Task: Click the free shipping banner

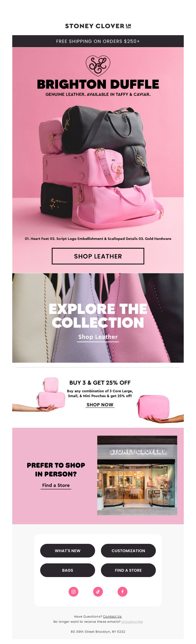Action: coord(98,41)
